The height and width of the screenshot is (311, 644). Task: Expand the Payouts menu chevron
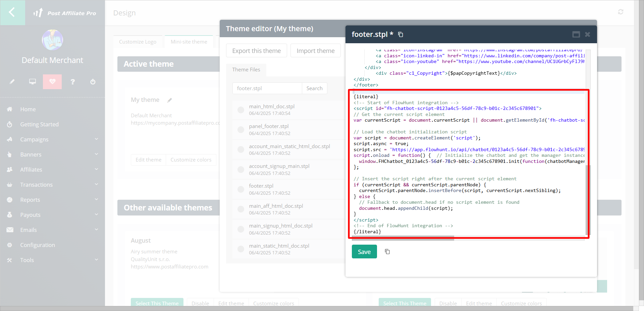point(97,214)
